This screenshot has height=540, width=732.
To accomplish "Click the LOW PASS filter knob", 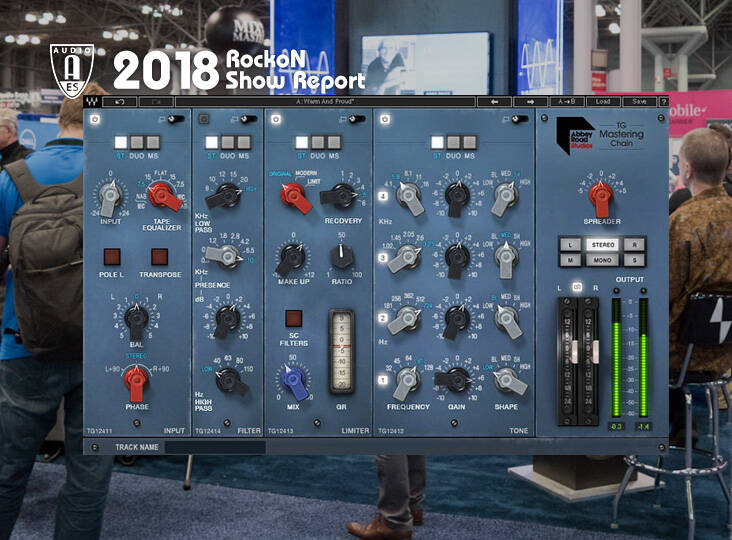I will tap(225, 196).
